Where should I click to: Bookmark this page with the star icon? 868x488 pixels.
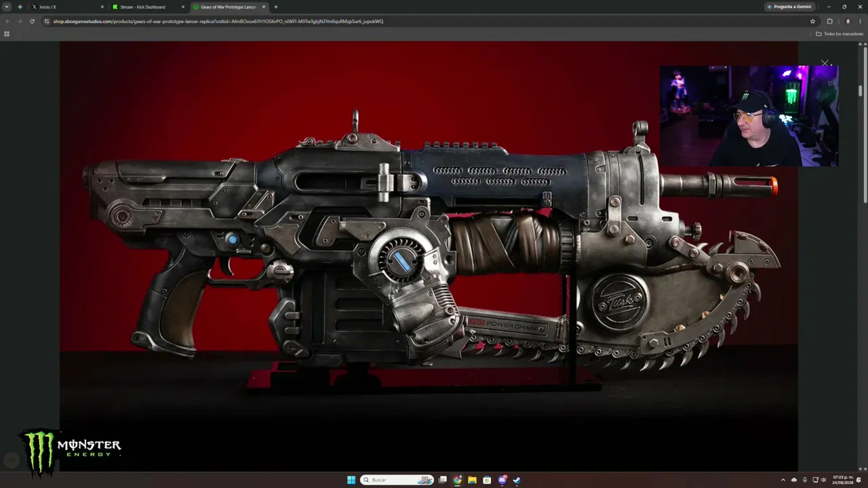[x=812, y=21]
